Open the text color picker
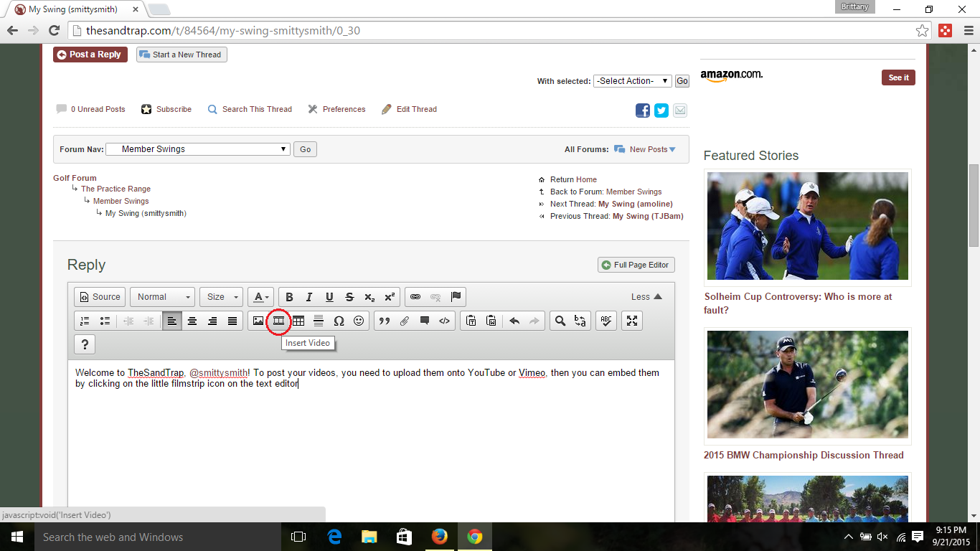The image size is (980, 551). tap(260, 297)
